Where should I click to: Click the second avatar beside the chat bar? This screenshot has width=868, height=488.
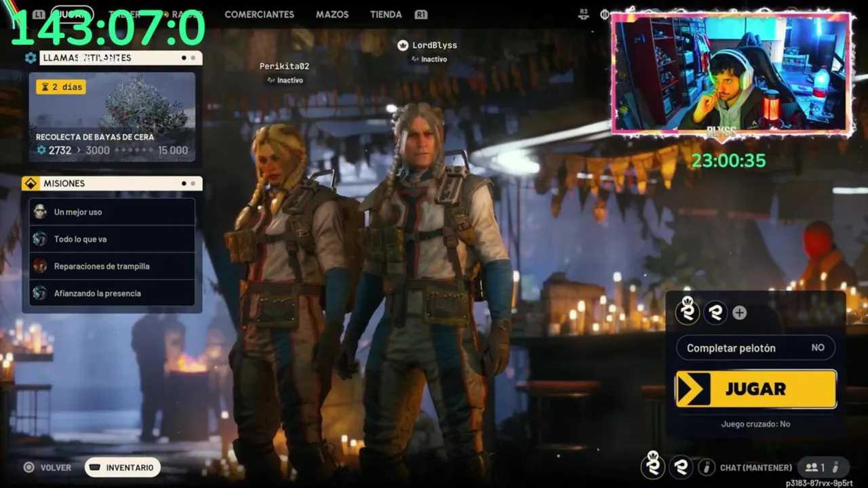[681, 467]
